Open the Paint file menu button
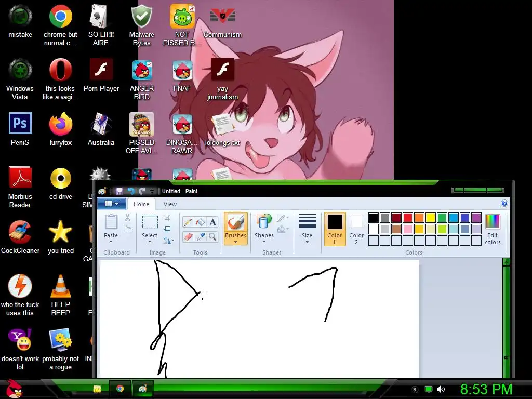The height and width of the screenshot is (399, 532). [112, 204]
